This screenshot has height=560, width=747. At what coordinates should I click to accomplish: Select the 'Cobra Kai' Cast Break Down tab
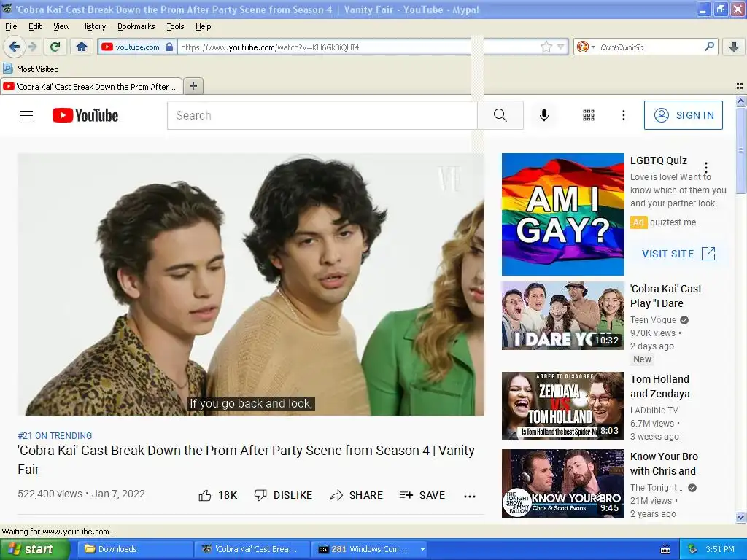91,87
